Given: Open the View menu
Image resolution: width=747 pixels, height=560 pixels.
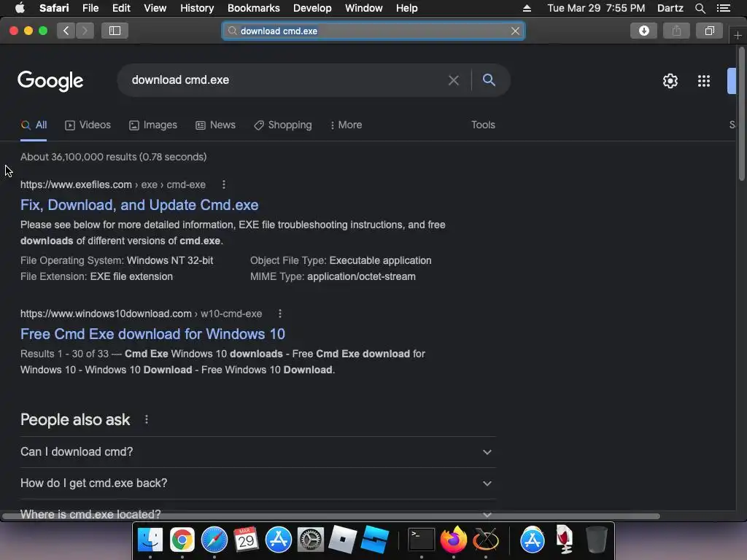Looking at the screenshot, I should tap(155, 8).
